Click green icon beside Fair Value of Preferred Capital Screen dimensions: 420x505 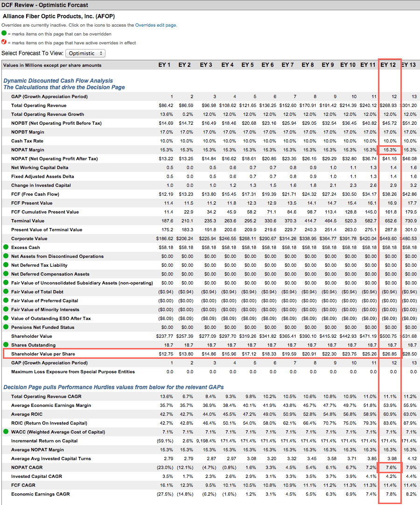click(x=6, y=300)
